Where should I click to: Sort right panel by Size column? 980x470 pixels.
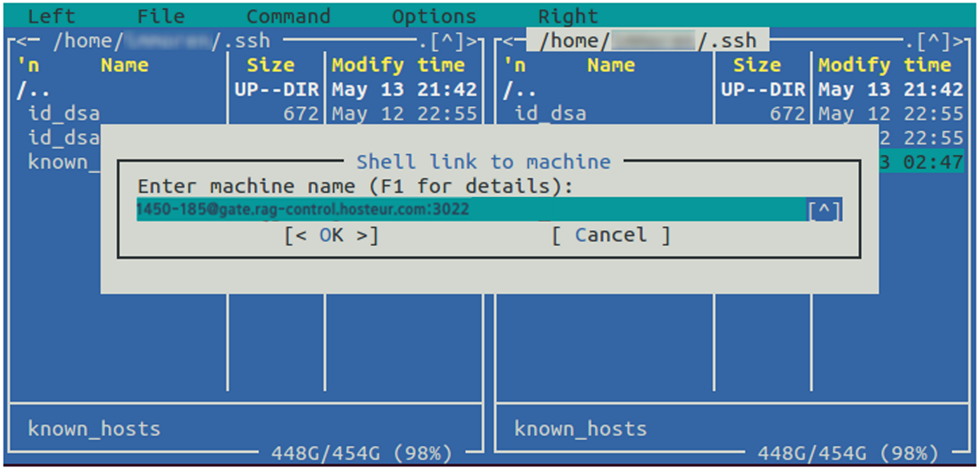(x=757, y=65)
